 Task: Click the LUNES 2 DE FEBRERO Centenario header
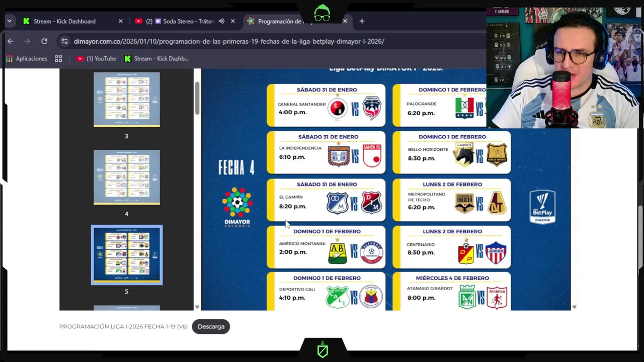pos(452,231)
